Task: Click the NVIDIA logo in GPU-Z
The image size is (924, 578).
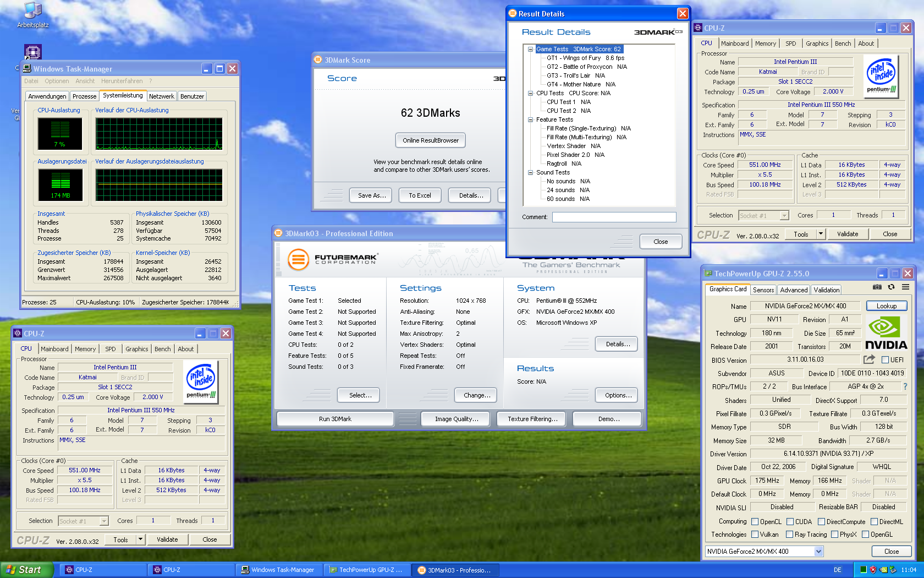Action: tap(886, 333)
